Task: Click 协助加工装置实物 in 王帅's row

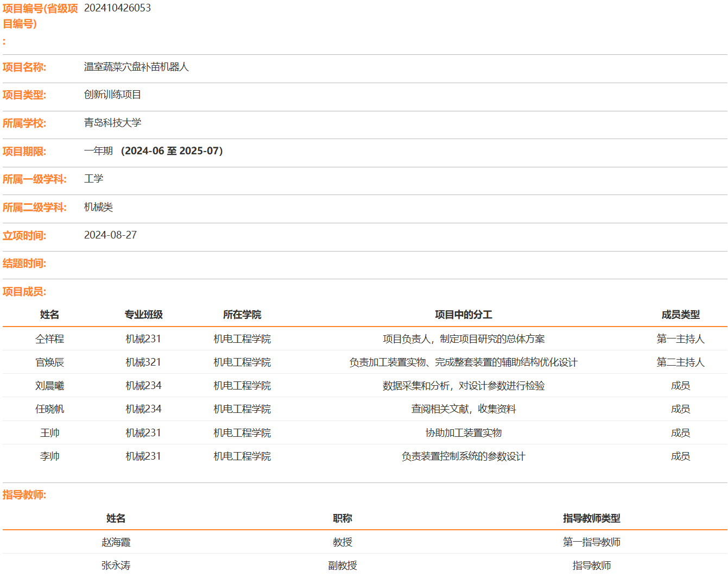Action: click(463, 433)
